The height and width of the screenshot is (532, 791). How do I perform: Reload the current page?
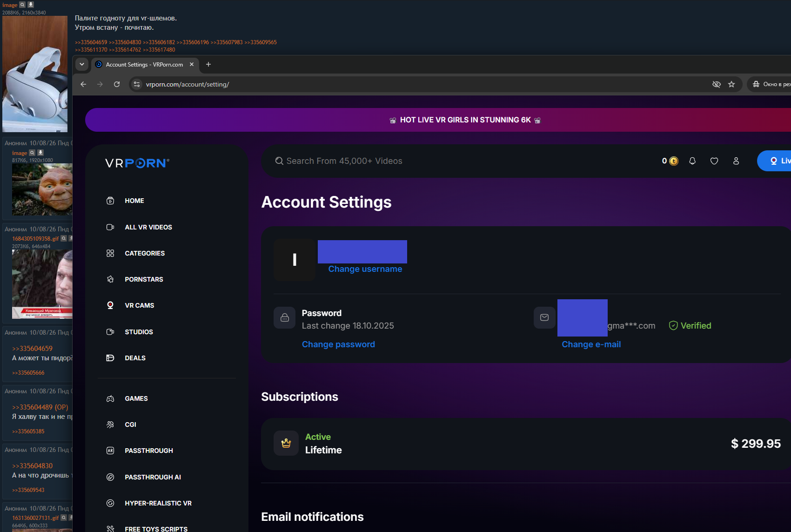(117, 84)
